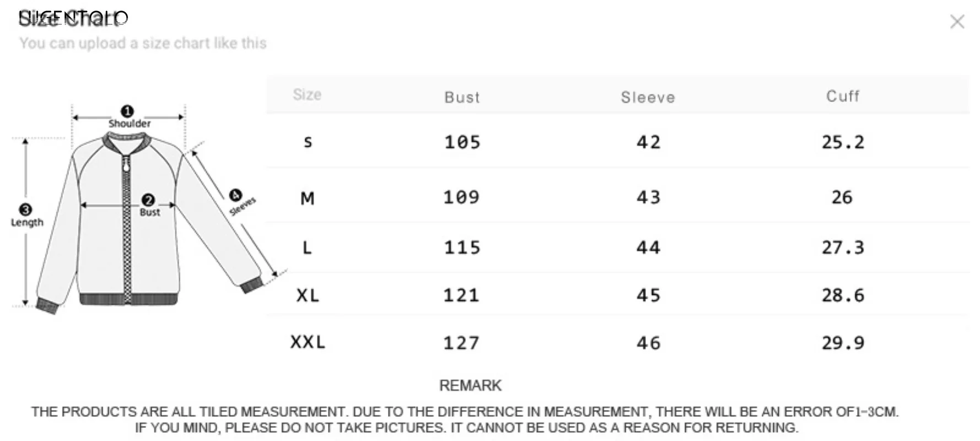Screen dimensions: 980x441
Task: Select the M size row label
Action: coord(308,198)
